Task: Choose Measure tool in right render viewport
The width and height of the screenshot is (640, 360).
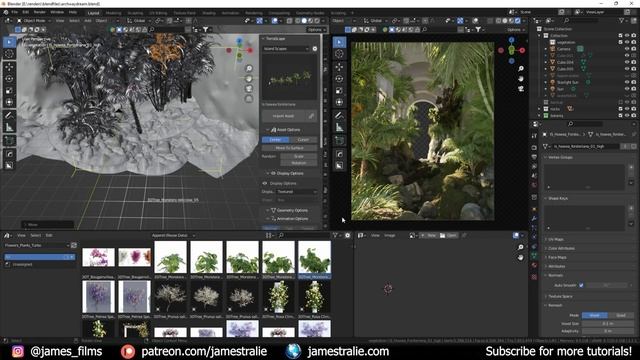Action: (339, 128)
